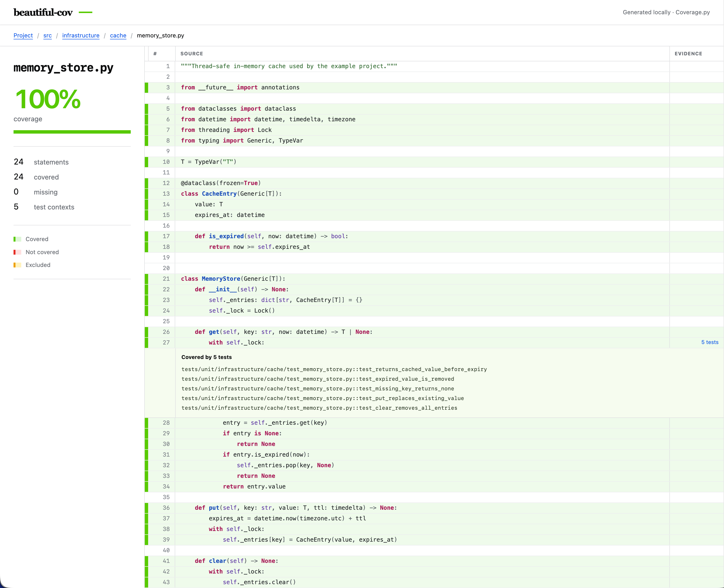
Task: Click test_expired_value_is_removed test entry
Action: (318, 379)
